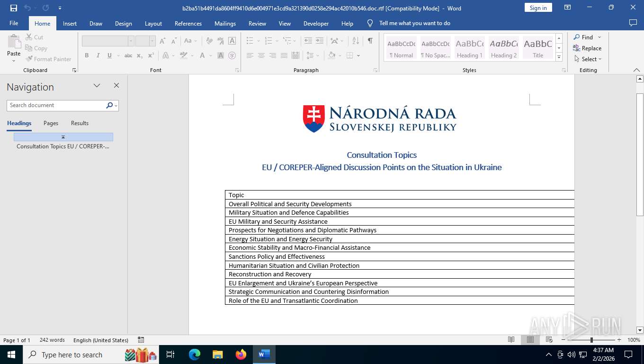Toggle Strikethrough formatting

click(128, 55)
